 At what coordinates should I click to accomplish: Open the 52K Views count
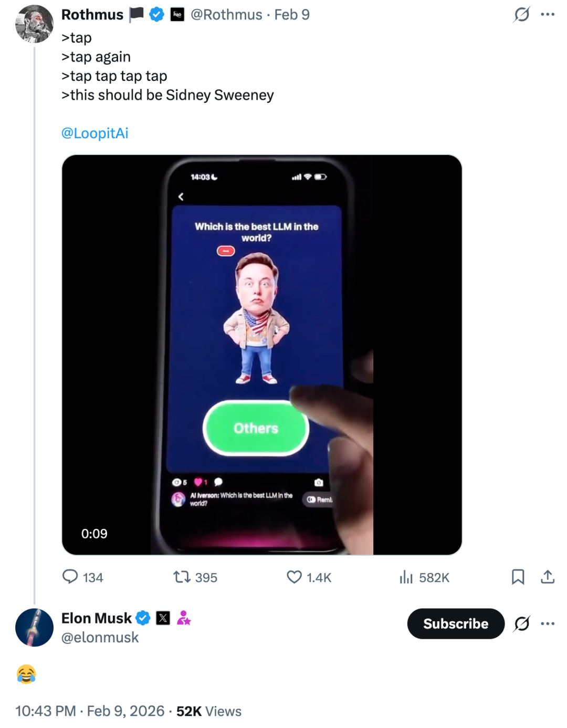[209, 711]
